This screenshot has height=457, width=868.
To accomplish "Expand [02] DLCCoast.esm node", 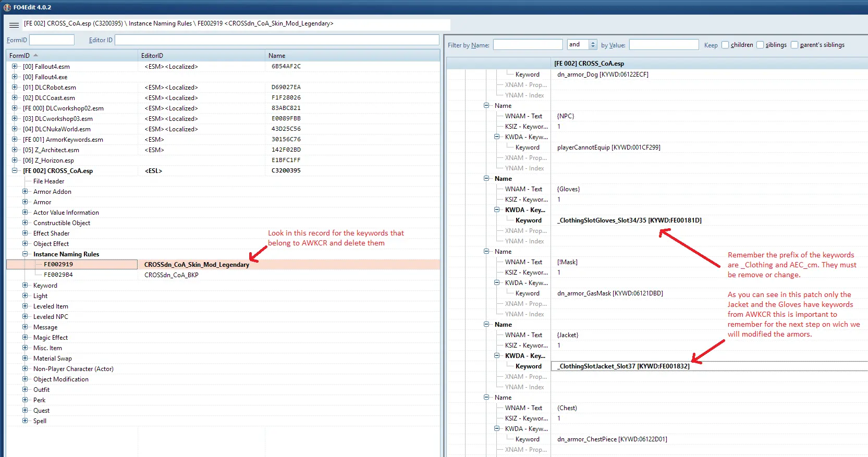I will point(15,97).
